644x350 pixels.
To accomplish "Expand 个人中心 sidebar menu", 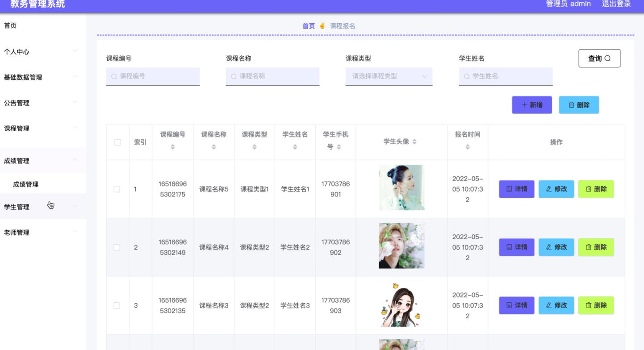I will (43, 52).
